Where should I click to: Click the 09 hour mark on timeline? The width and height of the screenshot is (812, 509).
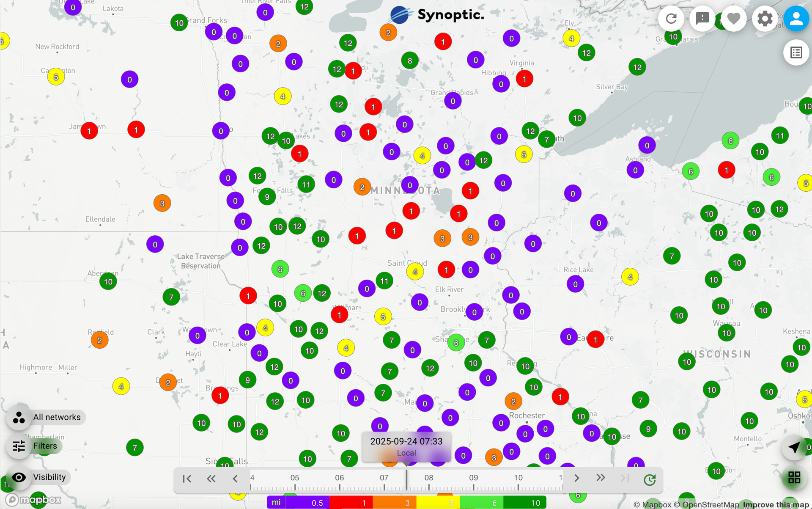point(473,478)
